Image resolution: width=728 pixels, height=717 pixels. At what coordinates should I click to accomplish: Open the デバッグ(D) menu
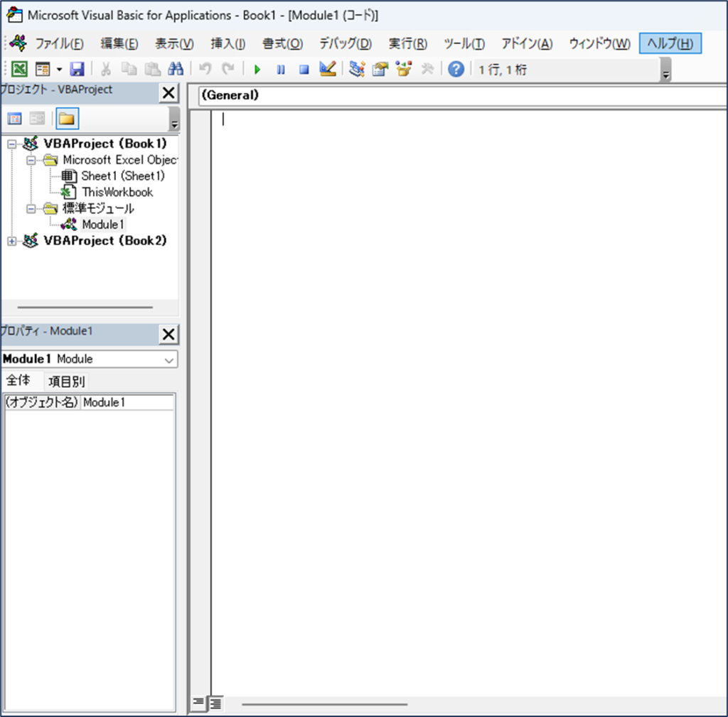coord(346,43)
